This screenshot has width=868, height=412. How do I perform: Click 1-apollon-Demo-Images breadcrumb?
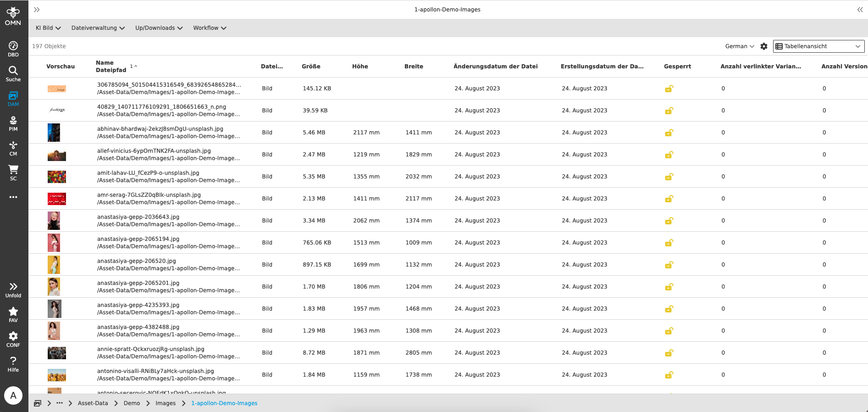tap(224, 403)
